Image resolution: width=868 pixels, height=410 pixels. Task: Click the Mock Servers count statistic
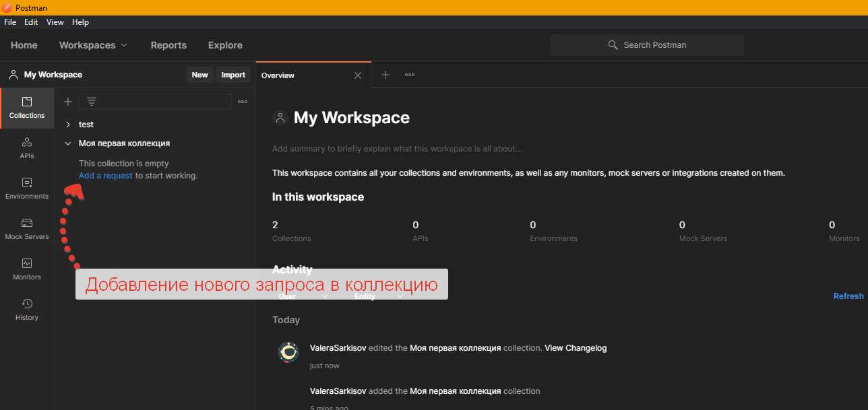pos(703,231)
